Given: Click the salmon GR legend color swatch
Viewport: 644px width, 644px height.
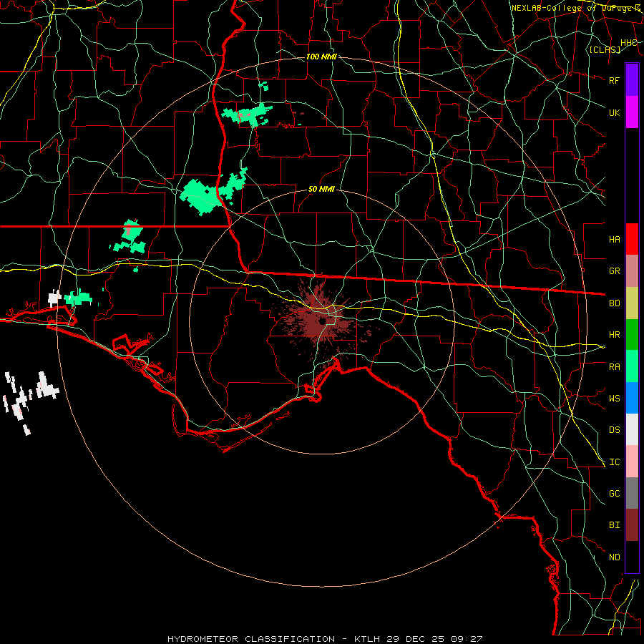Looking at the screenshot, I should [632, 270].
